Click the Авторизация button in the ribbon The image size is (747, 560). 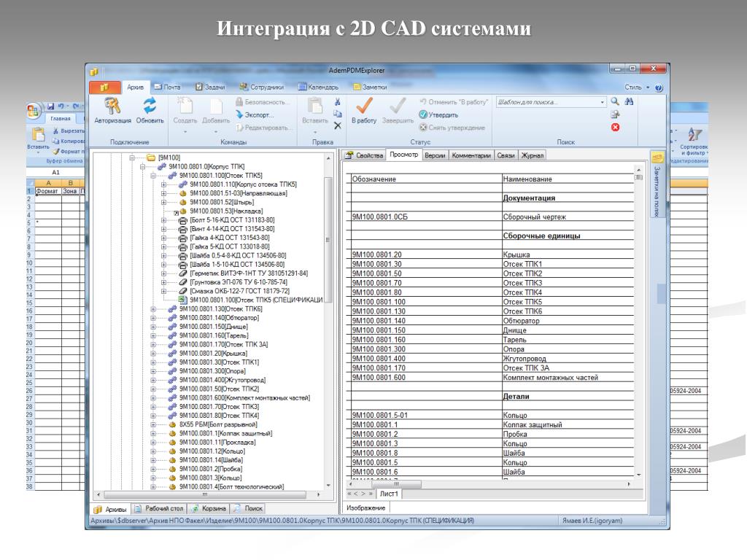click(112, 111)
